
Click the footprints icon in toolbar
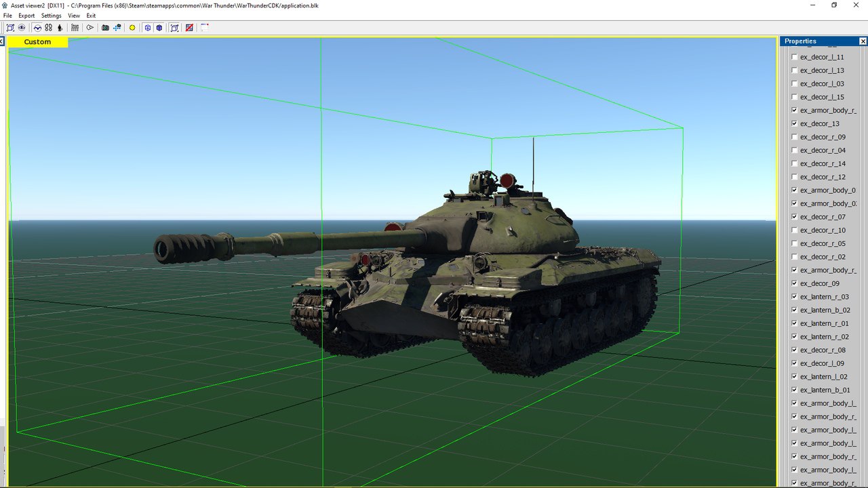(x=49, y=28)
